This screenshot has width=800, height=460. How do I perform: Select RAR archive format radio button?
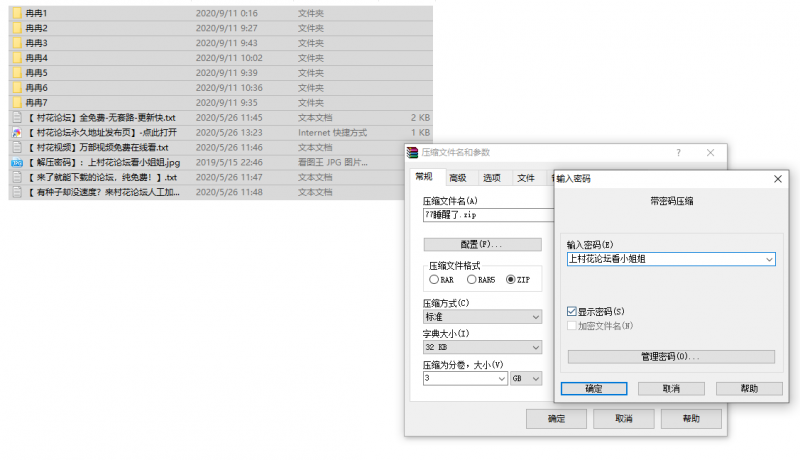(x=435, y=280)
